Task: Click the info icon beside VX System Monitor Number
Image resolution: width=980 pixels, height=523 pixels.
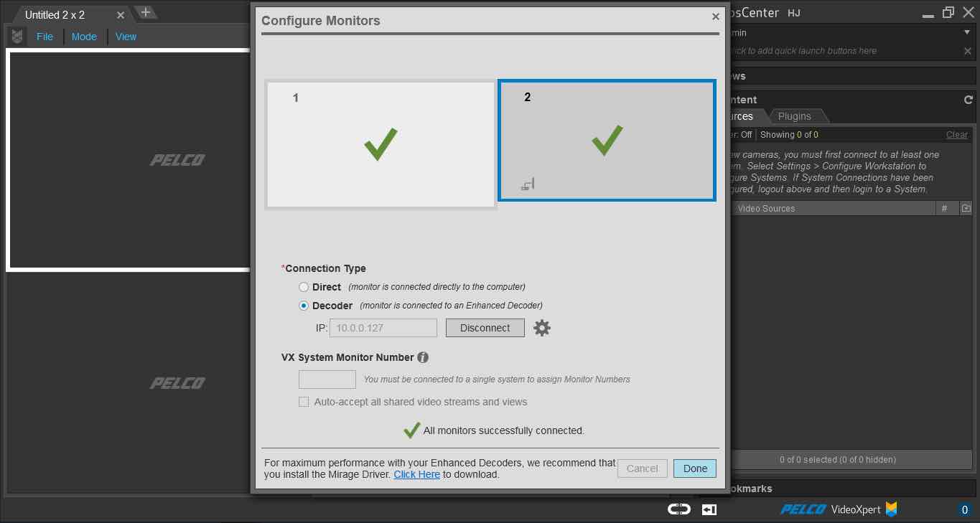Action: click(422, 357)
